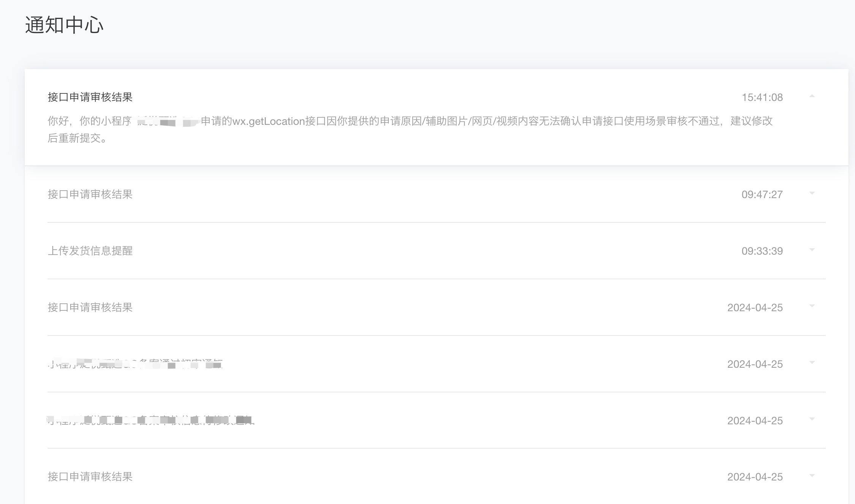855x504 pixels.
Task: Open the second blurred-title notification row
Action: coord(150,421)
